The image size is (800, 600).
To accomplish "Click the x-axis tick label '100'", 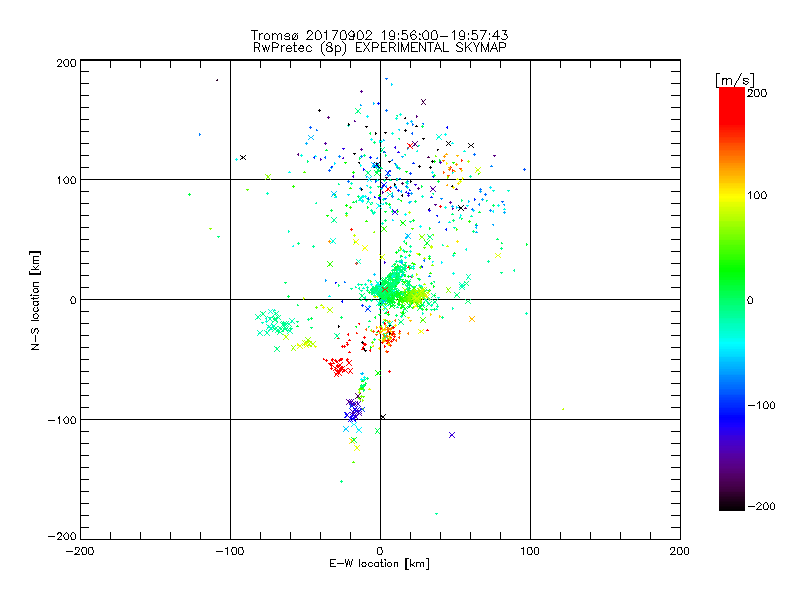I will click(530, 551).
